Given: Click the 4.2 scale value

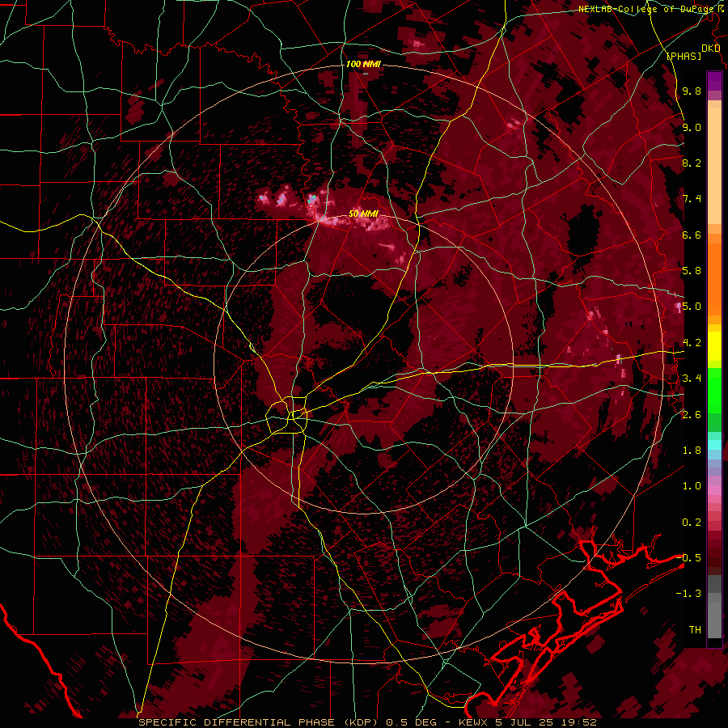Looking at the screenshot, I should pyautogui.click(x=692, y=343).
